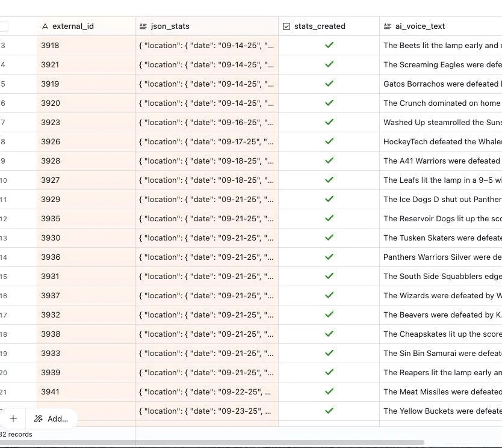Click "The Sin Bin Samurai were" cell
Viewport: 502px width, 448px height.
(441, 354)
